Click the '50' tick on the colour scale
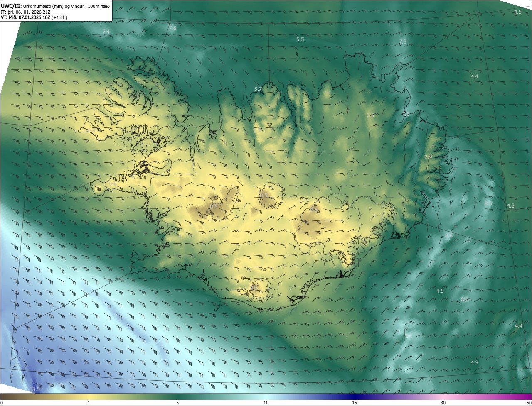Viewport: 532px width, 406px height. pos(529,403)
